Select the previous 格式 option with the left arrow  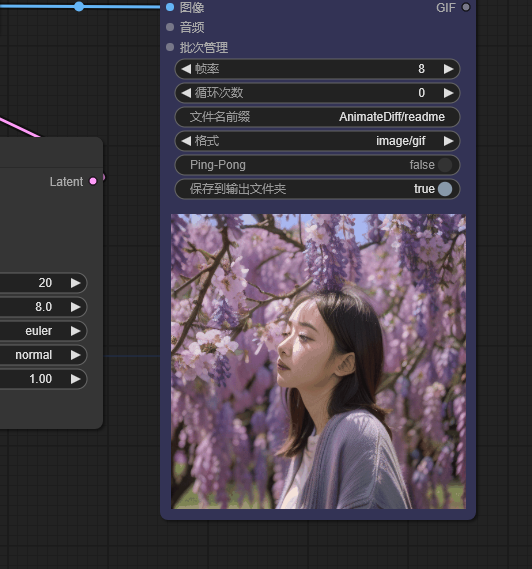186,141
